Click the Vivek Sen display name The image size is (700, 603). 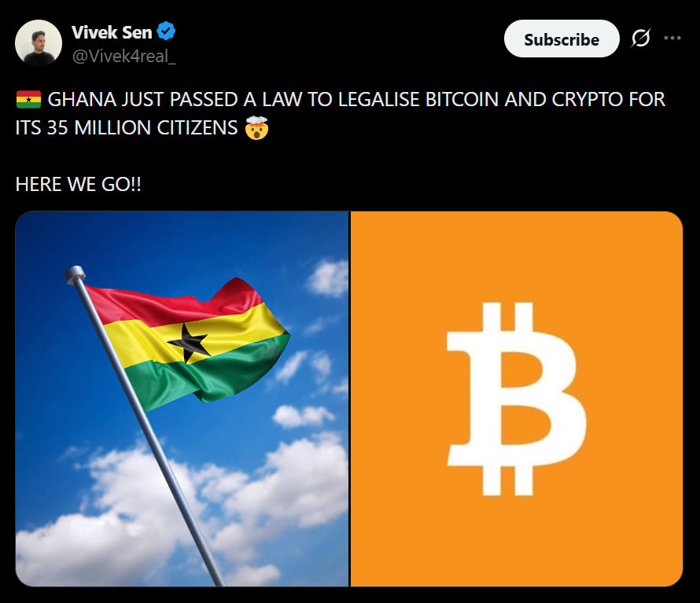point(112,32)
